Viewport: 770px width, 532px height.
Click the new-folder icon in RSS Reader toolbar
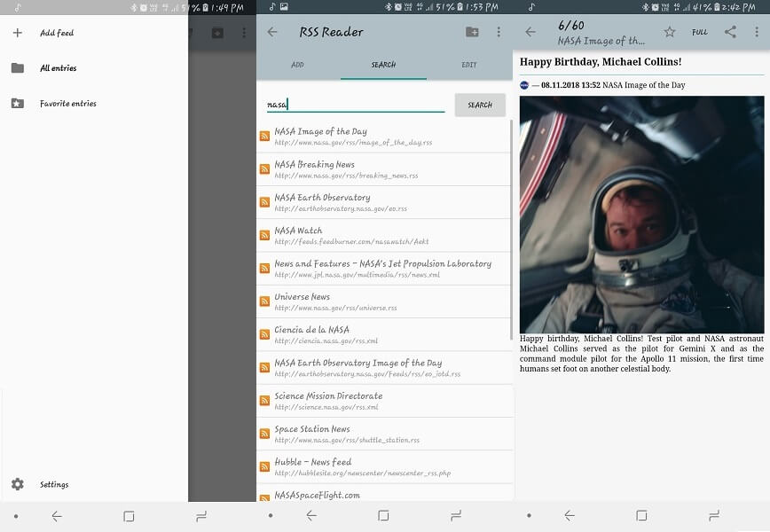tap(474, 32)
